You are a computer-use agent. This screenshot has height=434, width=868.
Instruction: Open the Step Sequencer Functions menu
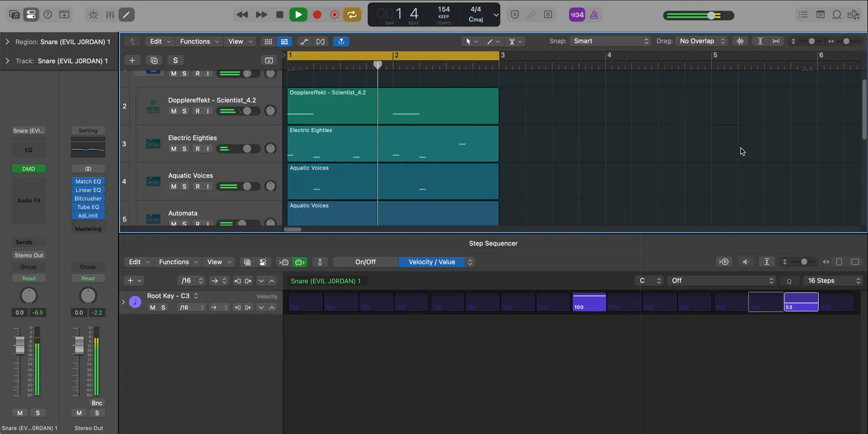(178, 262)
